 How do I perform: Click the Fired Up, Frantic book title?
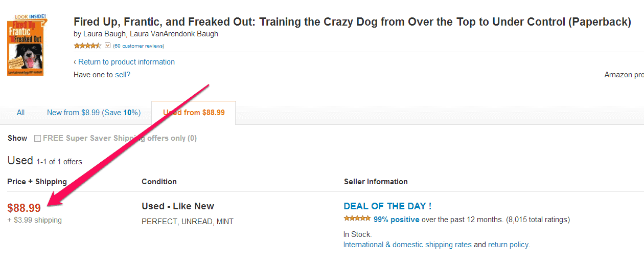[x=352, y=22]
